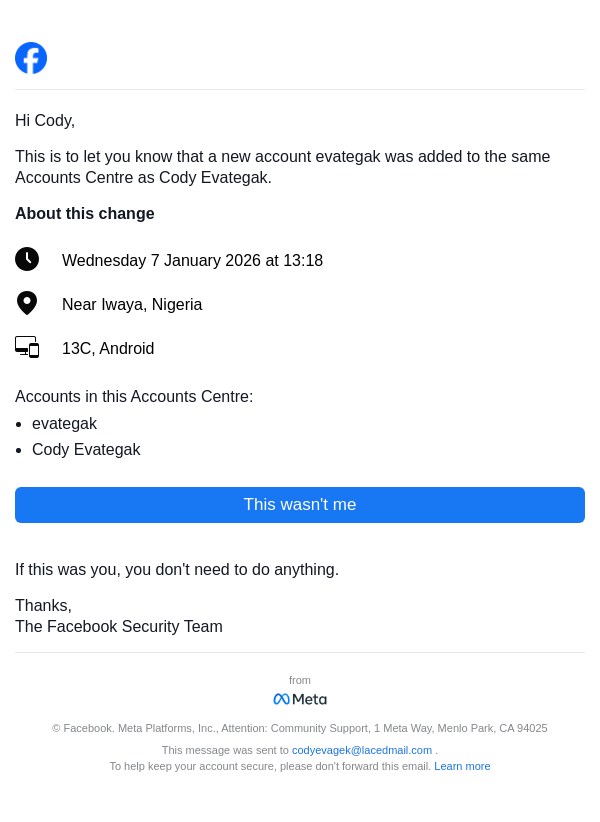Click the clock icon beside the date
Screen dimensions: 600x822
[27, 259]
